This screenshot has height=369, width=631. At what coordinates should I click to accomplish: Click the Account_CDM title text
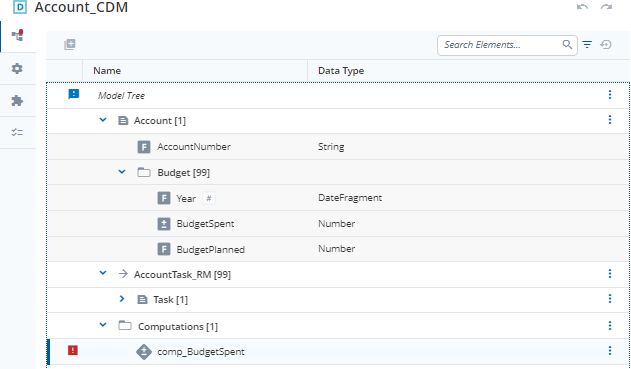tap(81, 7)
